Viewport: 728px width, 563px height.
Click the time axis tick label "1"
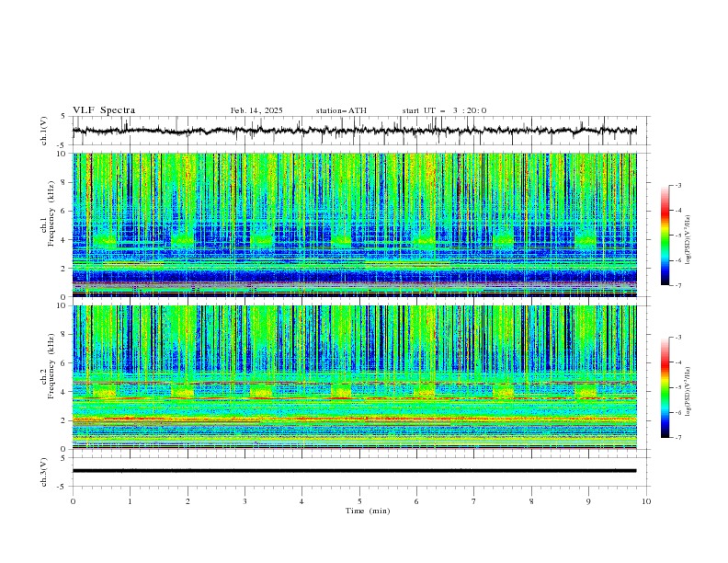(x=130, y=501)
